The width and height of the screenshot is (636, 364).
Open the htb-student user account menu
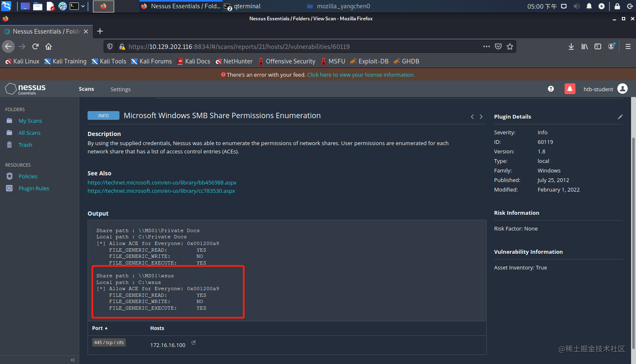point(605,89)
